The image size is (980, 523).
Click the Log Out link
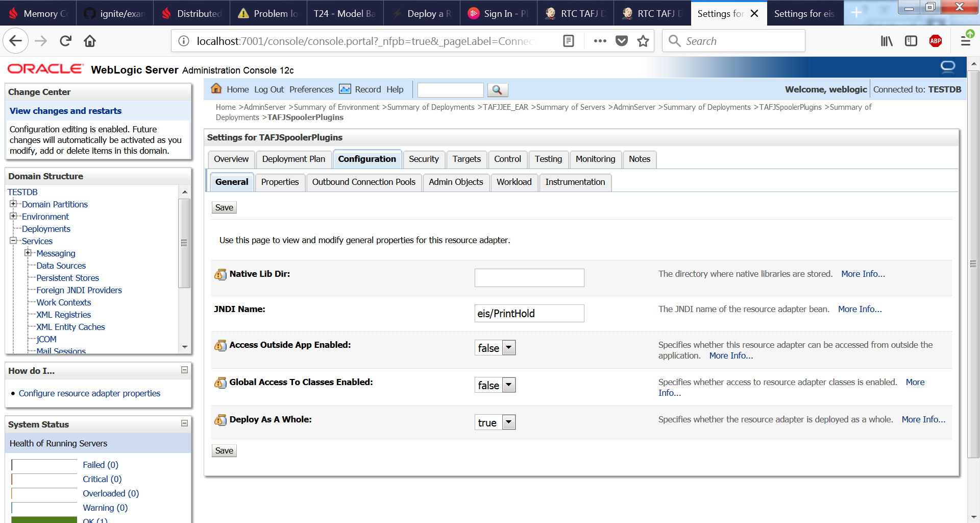click(x=269, y=89)
